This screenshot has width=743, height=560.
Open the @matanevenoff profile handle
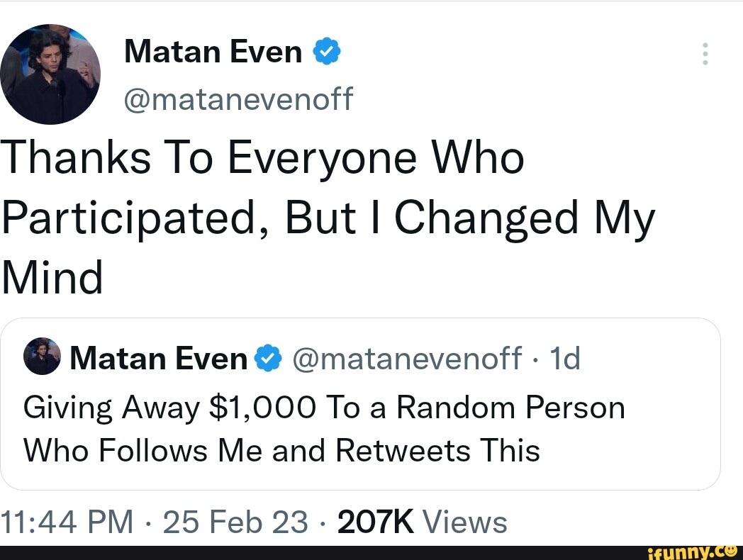[x=238, y=99]
